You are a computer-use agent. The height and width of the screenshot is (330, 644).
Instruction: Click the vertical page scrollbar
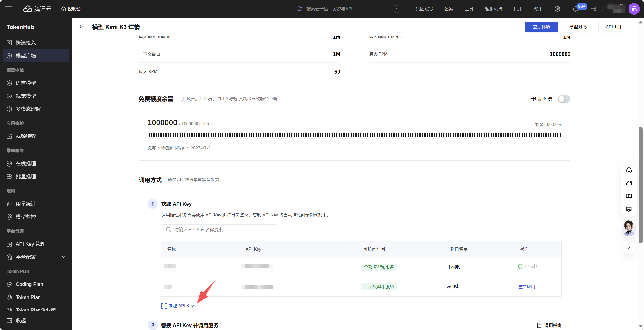(x=640, y=185)
